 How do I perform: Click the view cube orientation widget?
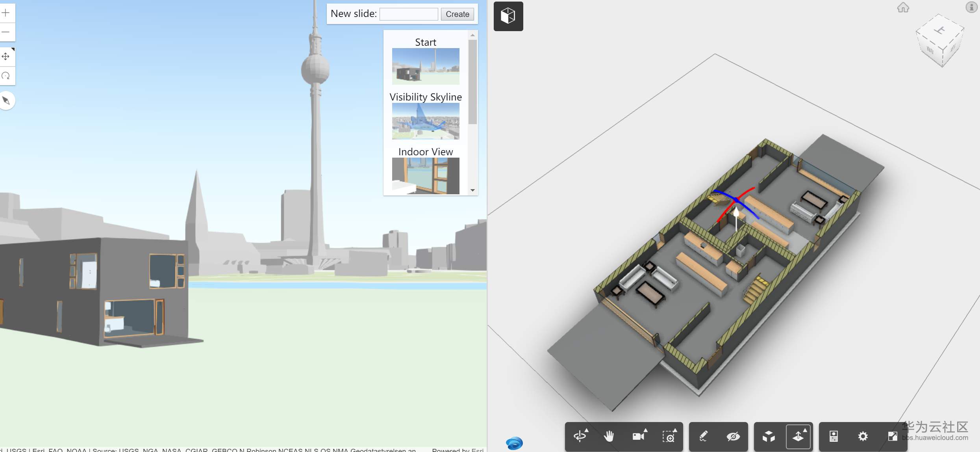(940, 41)
